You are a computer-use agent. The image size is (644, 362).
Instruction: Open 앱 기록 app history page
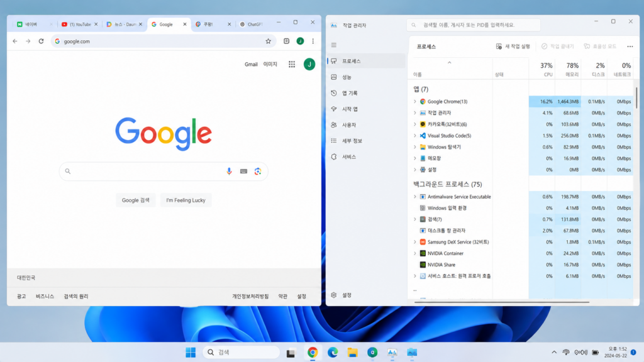[367, 93]
